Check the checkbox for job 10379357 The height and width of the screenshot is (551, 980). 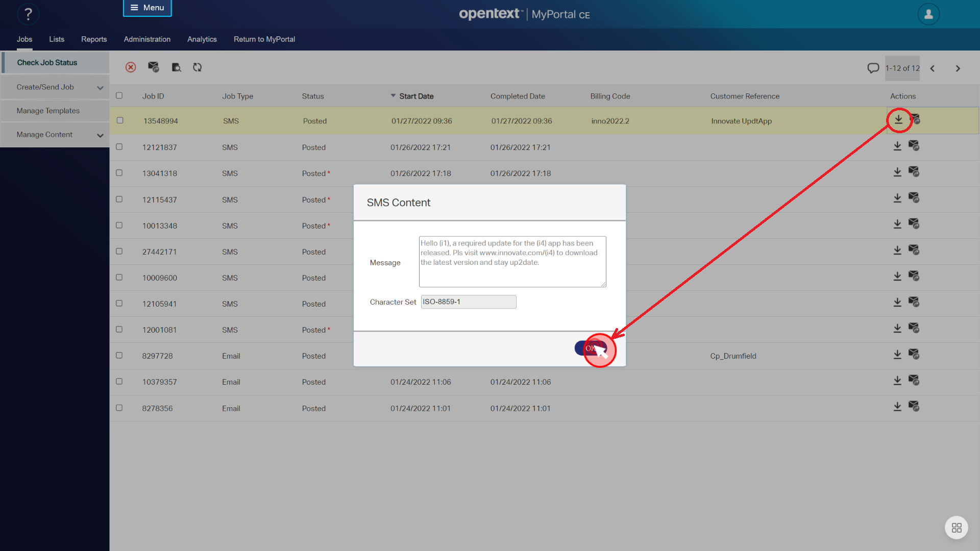119,381
